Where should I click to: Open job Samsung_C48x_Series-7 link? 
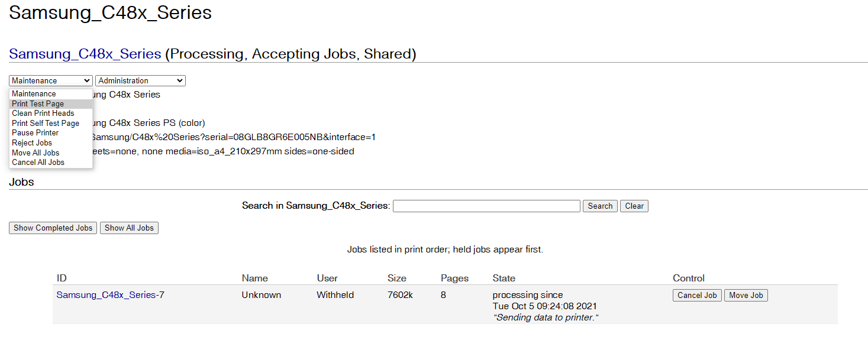tap(110, 294)
